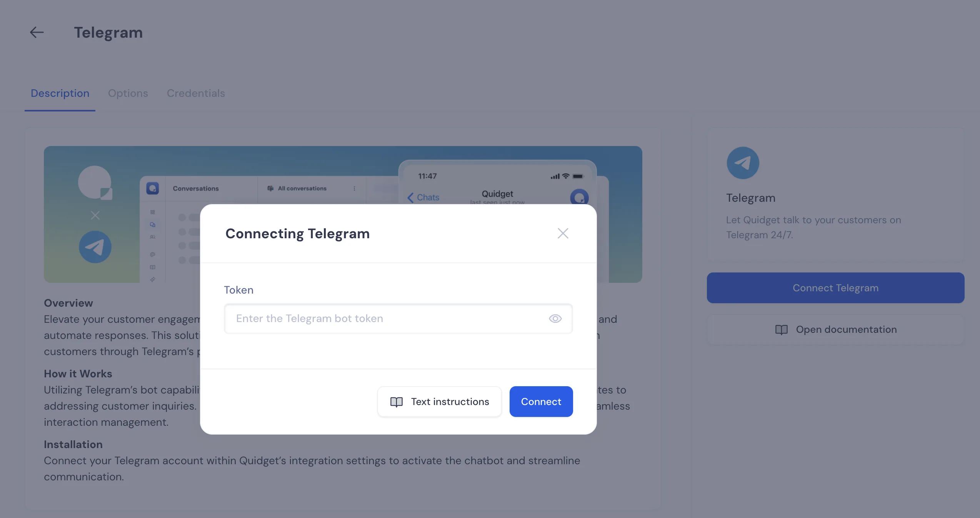Open documentation link in the sidebar
Viewport: 980px width, 518px height.
[x=835, y=330]
